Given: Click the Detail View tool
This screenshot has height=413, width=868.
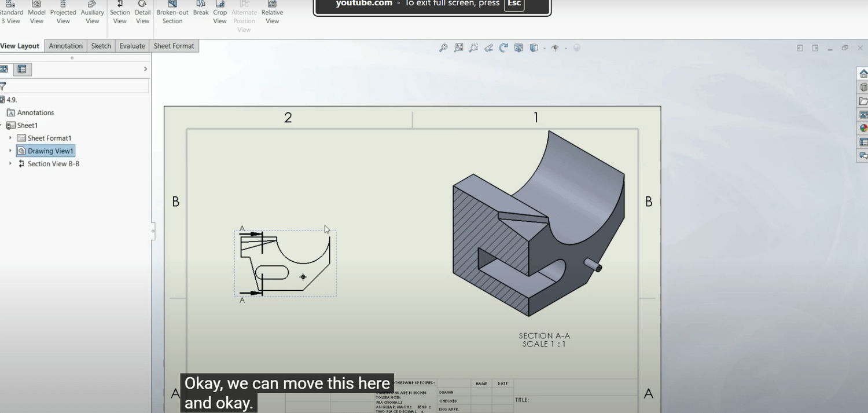Looking at the screenshot, I should pos(142,13).
